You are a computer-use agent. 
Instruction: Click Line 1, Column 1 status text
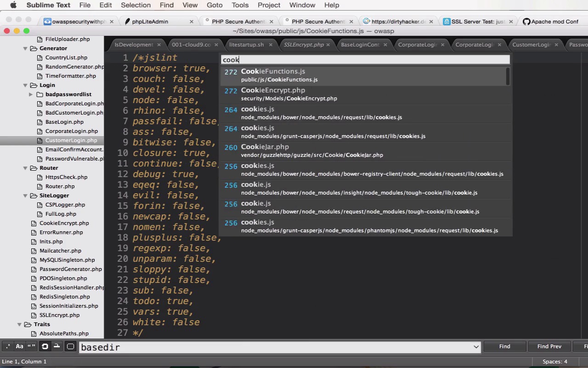pos(24,362)
